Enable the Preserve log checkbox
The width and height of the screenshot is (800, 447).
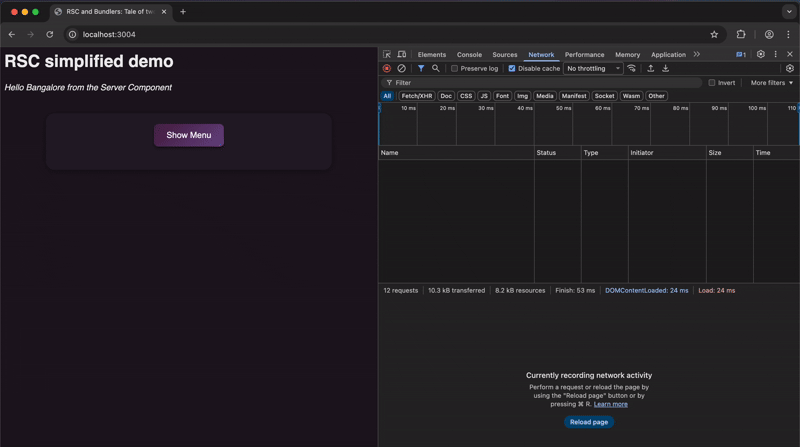click(x=455, y=69)
